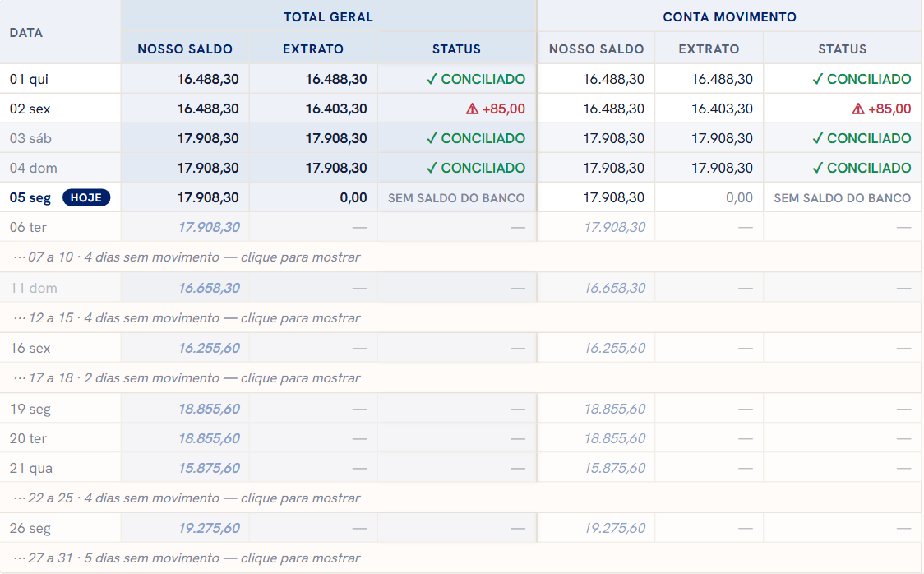Viewport: 924px width, 574px height.
Task: Click Conta Movimento projected saldo 16.255,60
Action: [x=615, y=349]
